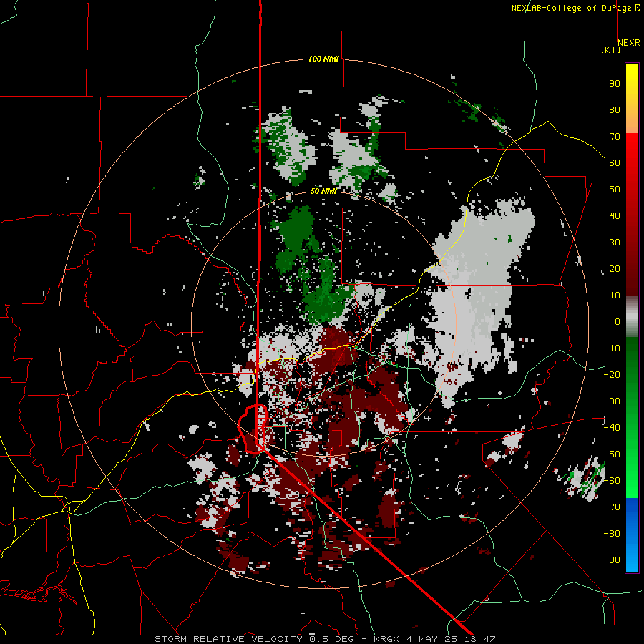This screenshot has height=644, width=644.
Task: Click the [KT] units label
Action: tap(610, 49)
